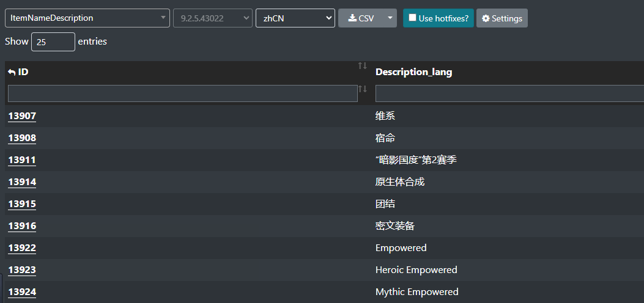Open record ID 13924

pyautogui.click(x=22, y=292)
